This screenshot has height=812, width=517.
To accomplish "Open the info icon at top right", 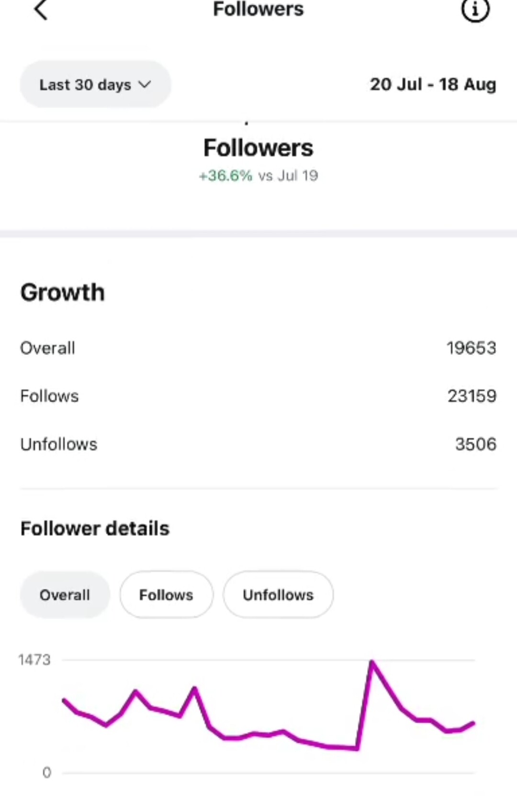I will [475, 11].
